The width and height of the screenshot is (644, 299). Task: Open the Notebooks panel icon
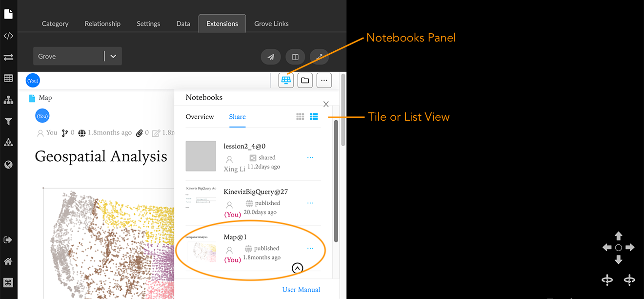click(x=285, y=80)
